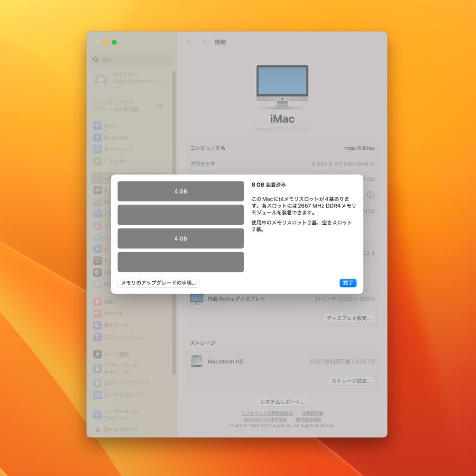Image resolution: width=476 pixels, height=476 pixels.
Task: Open サウンド speaker icon in sidebar
Action: pyautogui.click(x=97, y=313)
